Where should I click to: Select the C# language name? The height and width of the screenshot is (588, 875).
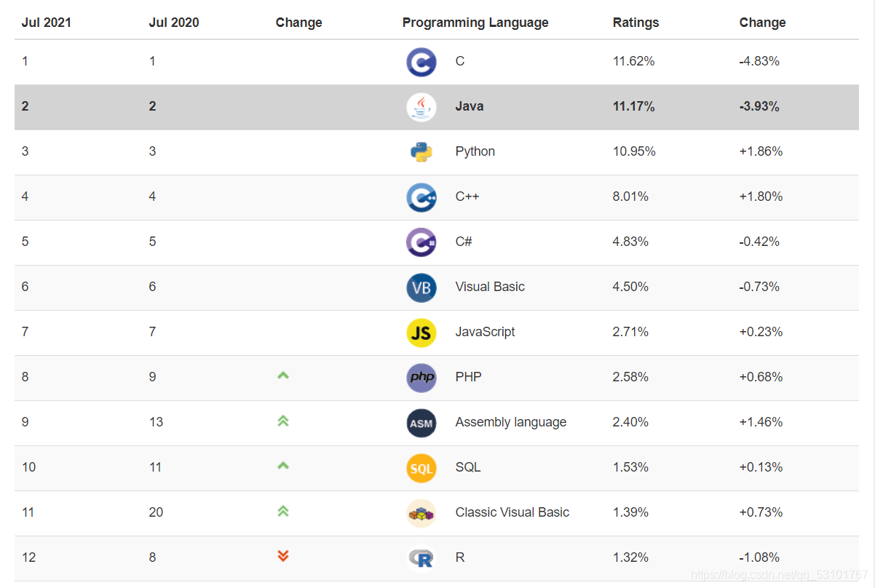click(x=464, y=242)
